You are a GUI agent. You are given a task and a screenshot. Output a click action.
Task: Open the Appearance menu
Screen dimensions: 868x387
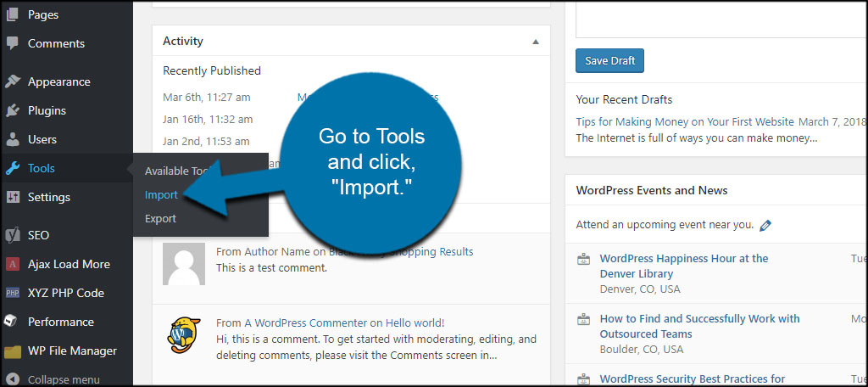(59, 81)
